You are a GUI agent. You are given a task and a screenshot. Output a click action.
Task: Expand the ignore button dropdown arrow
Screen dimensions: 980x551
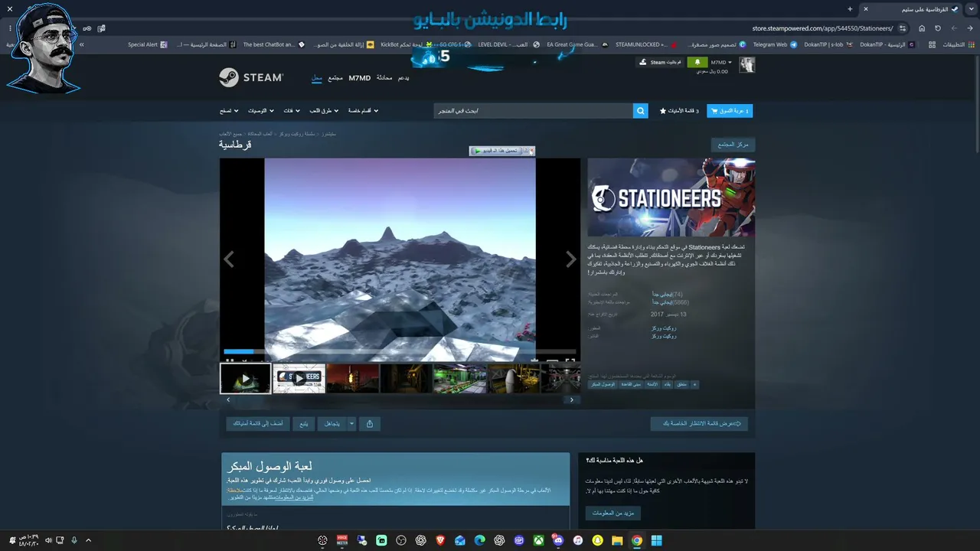[x=352, y=423]
